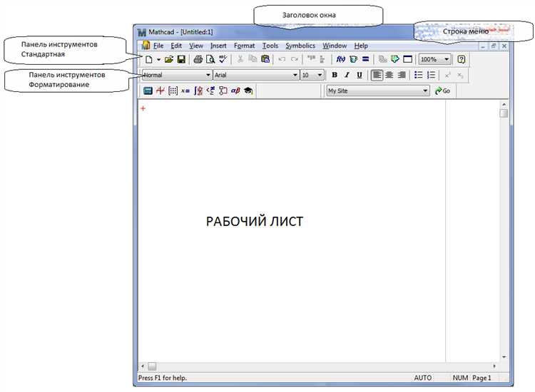Click the Open file folder icon
The image size is (535, 392).
point(169,59)
